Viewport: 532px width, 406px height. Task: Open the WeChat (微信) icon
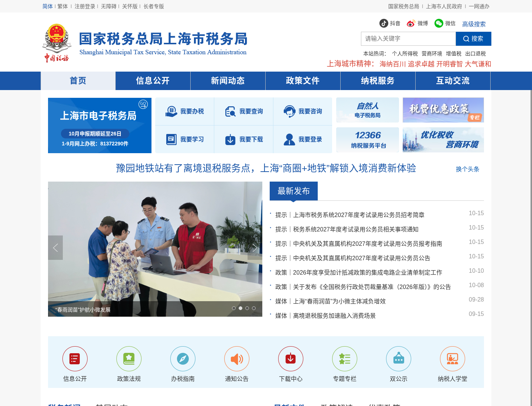[439, 23]
